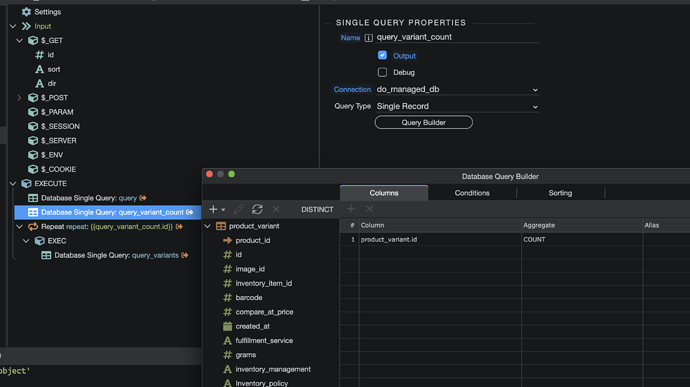Screen dimensions: 690x387
Task: Click the text icon beside sort
Action: [x=40, y=69]
